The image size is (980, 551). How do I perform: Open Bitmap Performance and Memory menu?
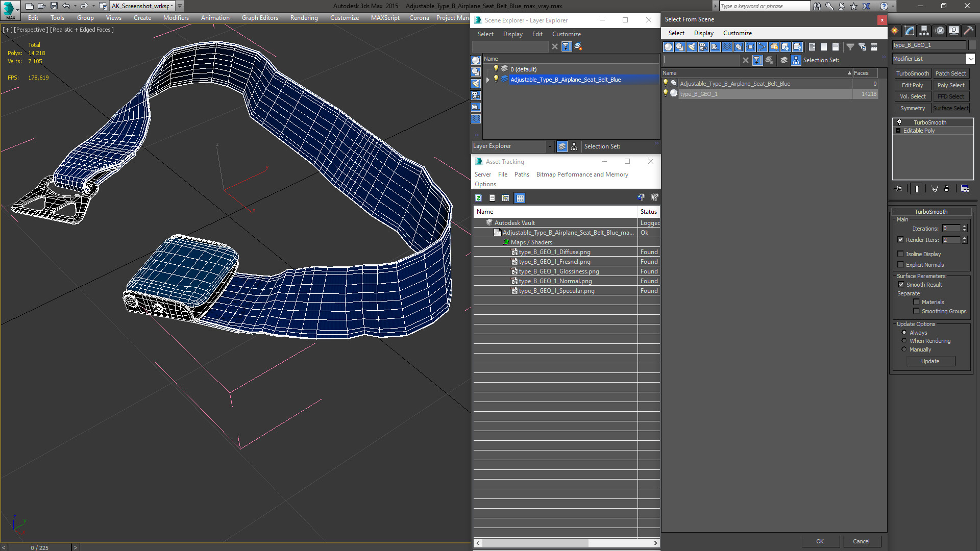point(582,174)
